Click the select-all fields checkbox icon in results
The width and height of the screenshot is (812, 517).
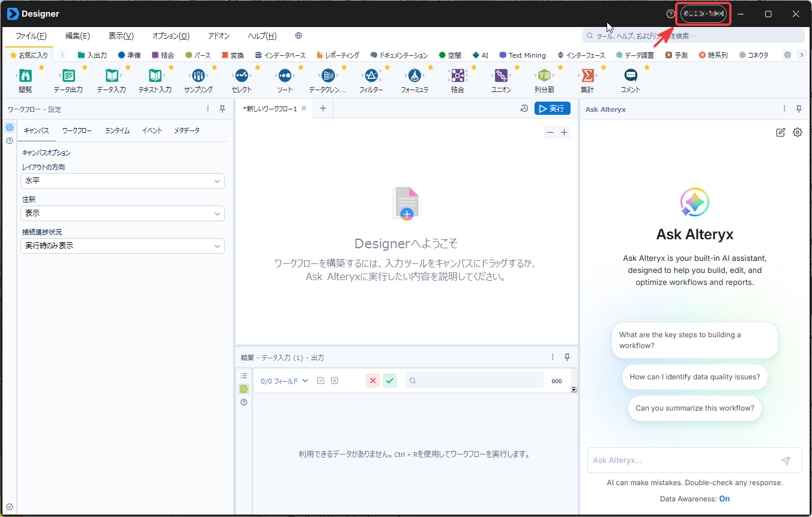pyautogui.click(x=321, y=381)
